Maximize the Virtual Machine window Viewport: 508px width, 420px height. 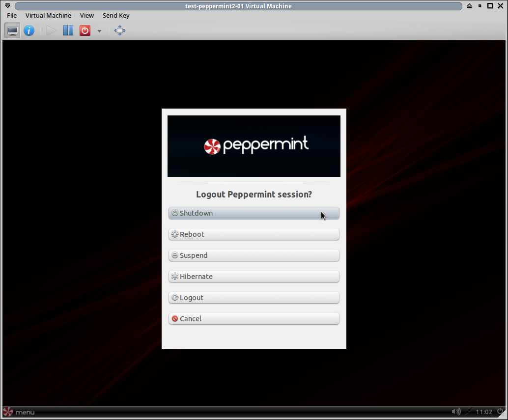[x=490, y=6]
